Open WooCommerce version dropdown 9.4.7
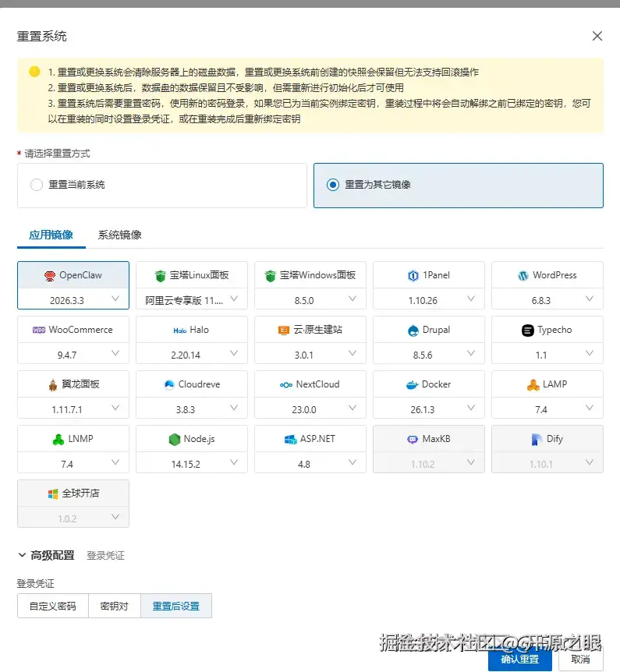This screenshot has height=672, width=620. click(x=73, y=354)
